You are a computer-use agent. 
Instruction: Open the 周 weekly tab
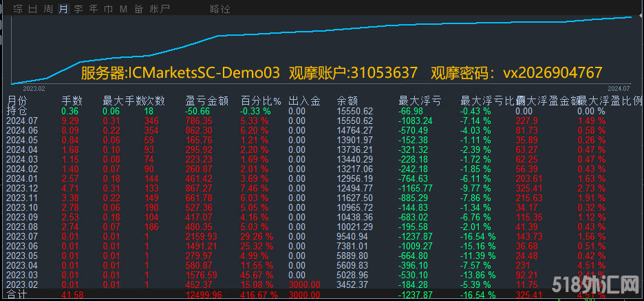[48, 9]
